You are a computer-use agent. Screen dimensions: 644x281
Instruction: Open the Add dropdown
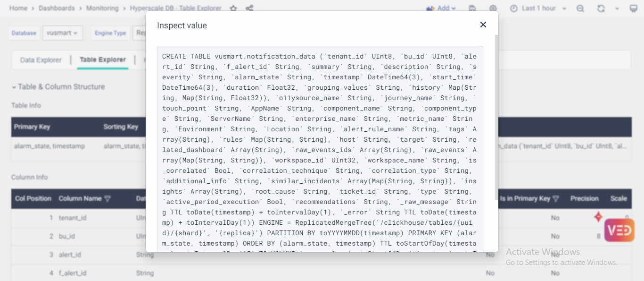[441, 9]
